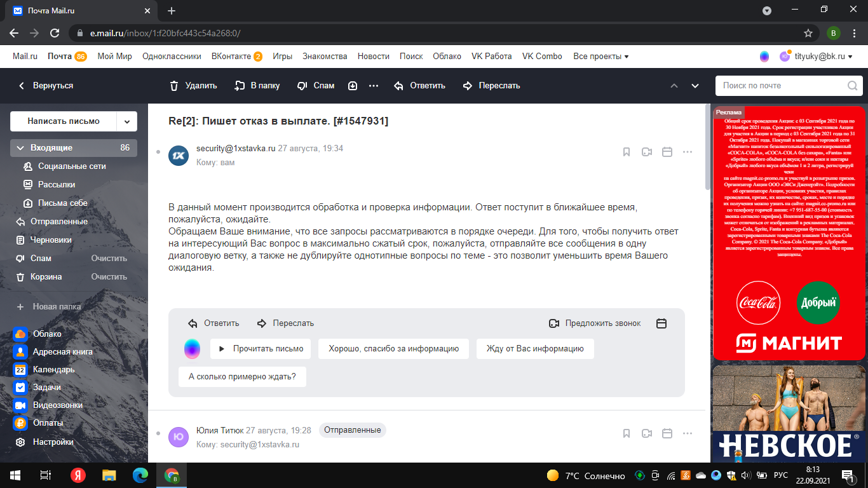868x488 pixels.
Task: Click the message pane vertical scrollbar
Action: click(x=708, y=146)
